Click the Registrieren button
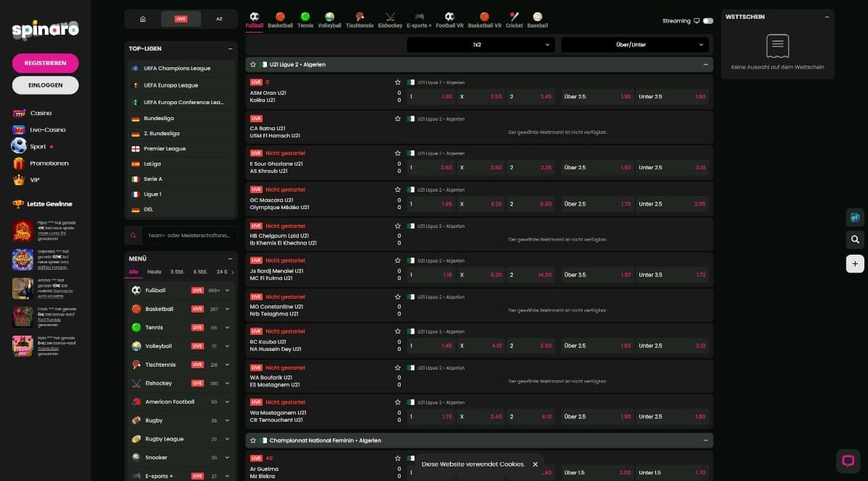This screenshot has height=481, width=868. (46, 63)
